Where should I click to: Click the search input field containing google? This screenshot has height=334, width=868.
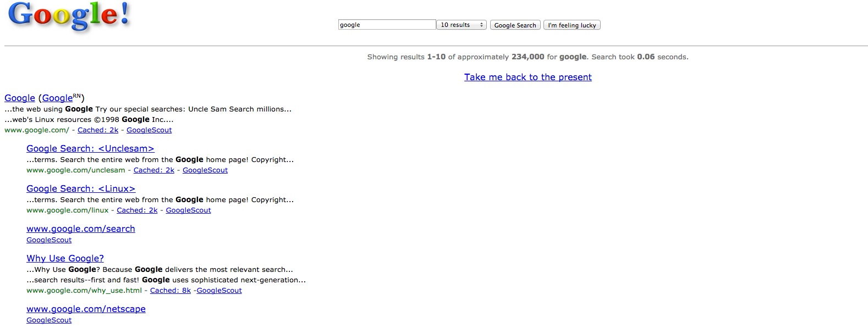(x=387, y=25)
